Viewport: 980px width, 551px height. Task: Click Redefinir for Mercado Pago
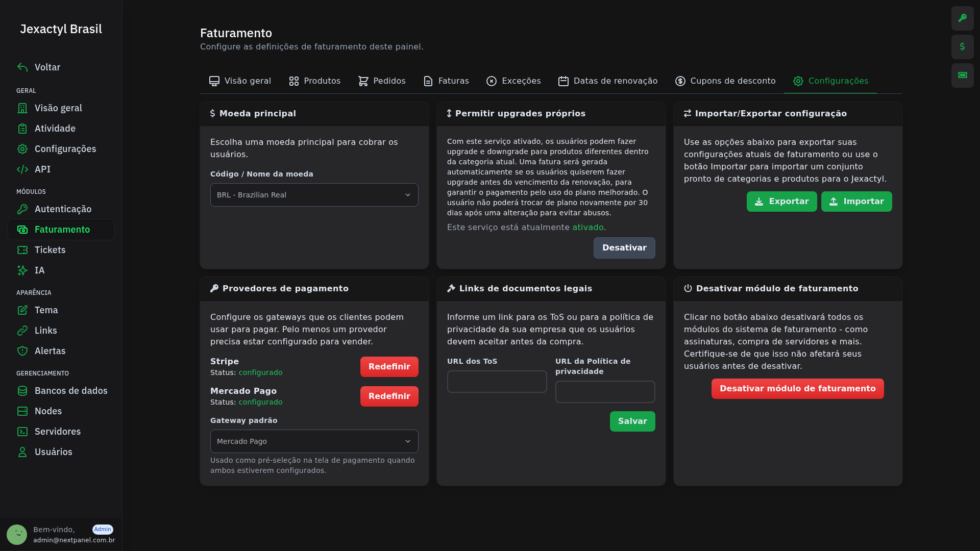[x=389, y=396]
